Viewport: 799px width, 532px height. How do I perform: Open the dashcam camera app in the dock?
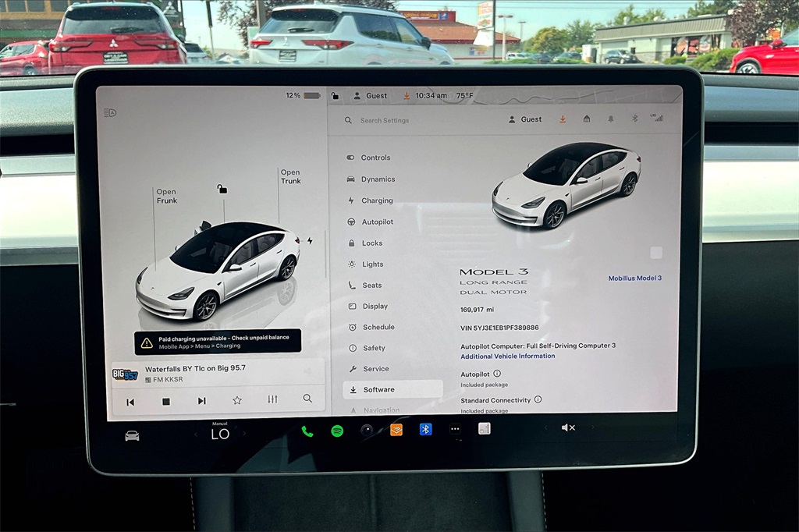coord(367,430)
